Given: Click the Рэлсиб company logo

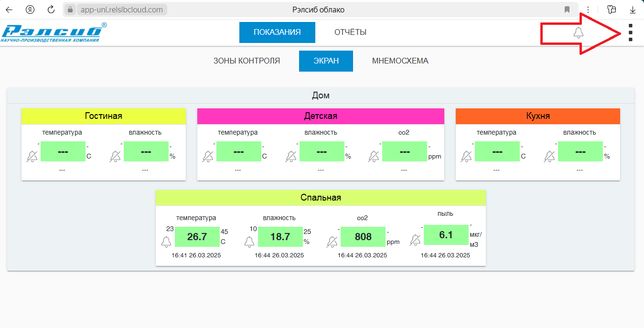Looking at the screenshot, I should pyautogui.click(x=54, y=32).
